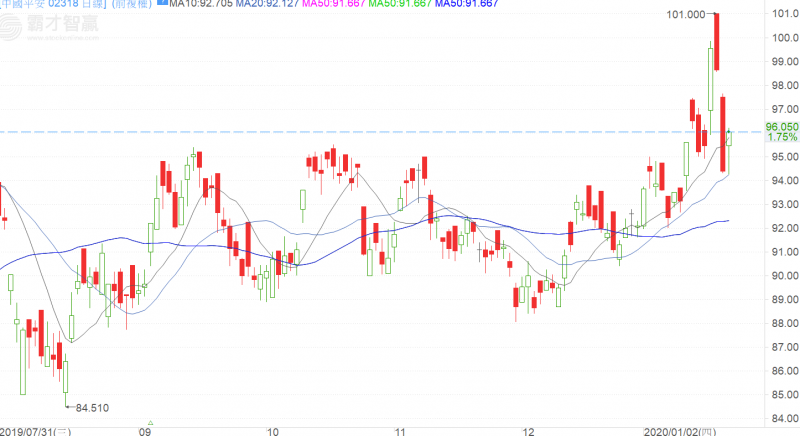Click the tall red candlestick at the 101.000 peak
This screenshot has width=800, height=436.
(x=718, y=40)
